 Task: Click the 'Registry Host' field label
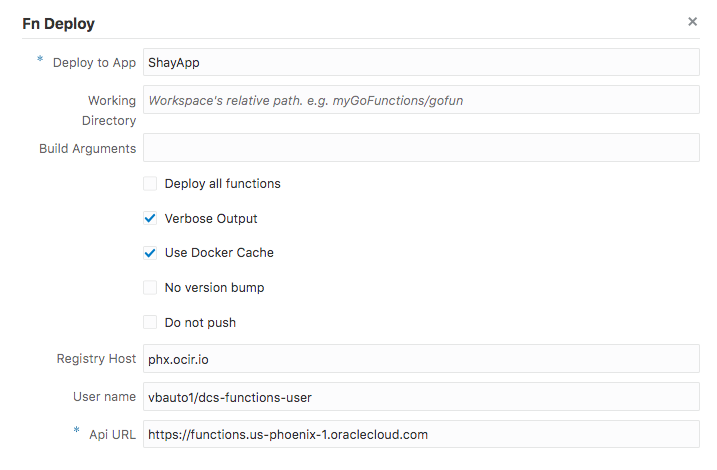(x=96, y=358)
